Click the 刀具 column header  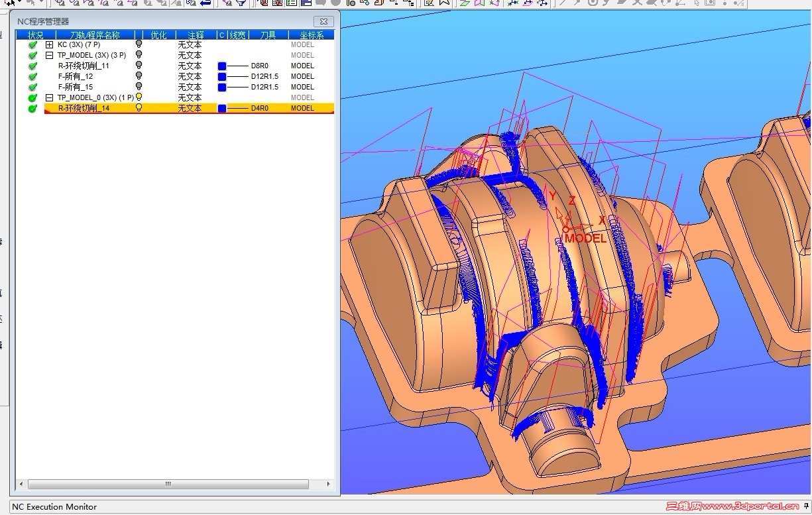(268, 35)
